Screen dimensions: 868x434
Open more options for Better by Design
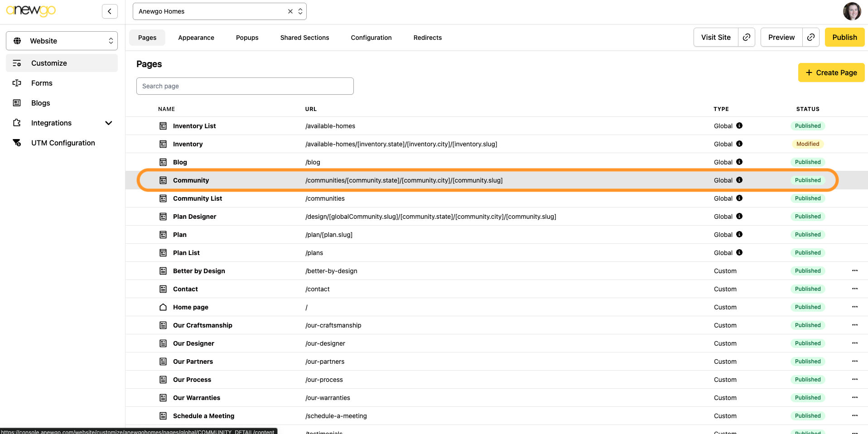tap(855, 270)
